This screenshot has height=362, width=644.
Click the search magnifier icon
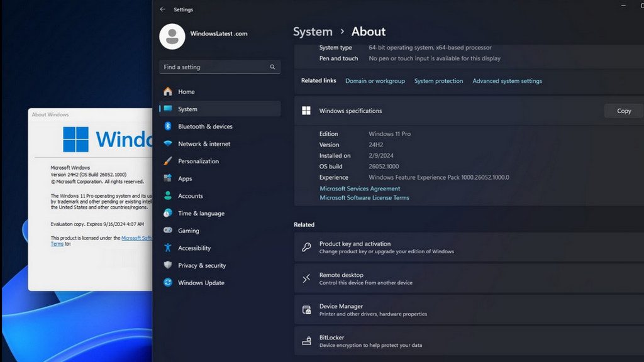point(272,67)
